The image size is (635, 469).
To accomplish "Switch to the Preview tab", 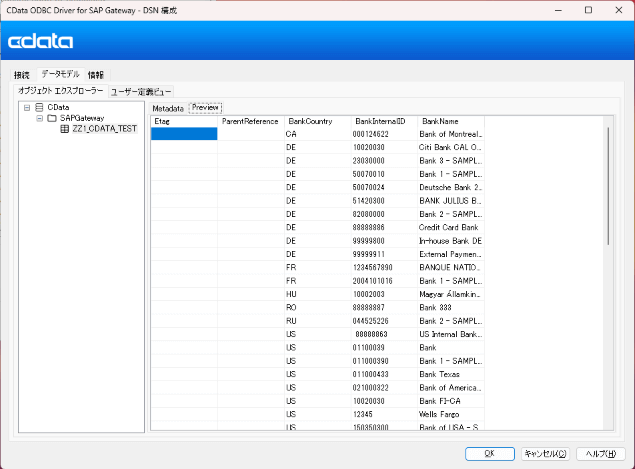I will 205,108.
